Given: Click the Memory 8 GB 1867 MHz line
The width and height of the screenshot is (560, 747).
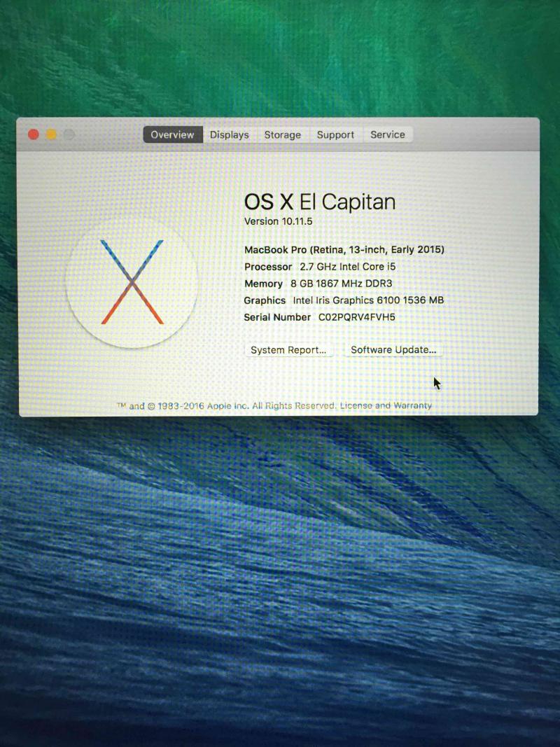Looking at the screenshot, I should coord(318,284).
